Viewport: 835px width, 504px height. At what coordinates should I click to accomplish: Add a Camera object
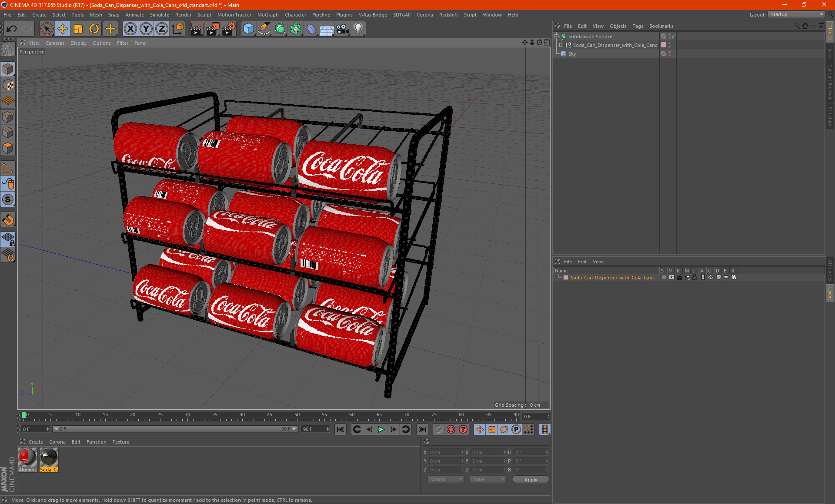tap(343, 29)
